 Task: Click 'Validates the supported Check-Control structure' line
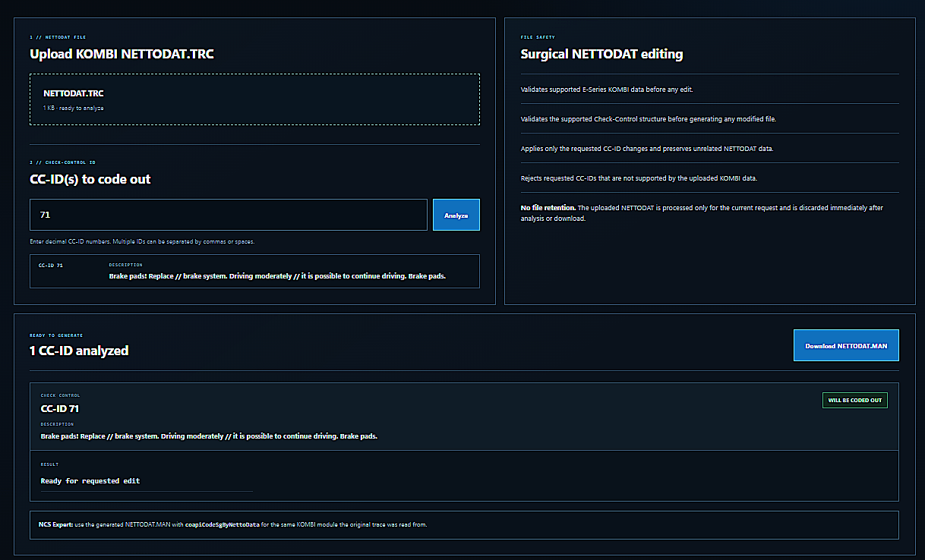point(648,118)
